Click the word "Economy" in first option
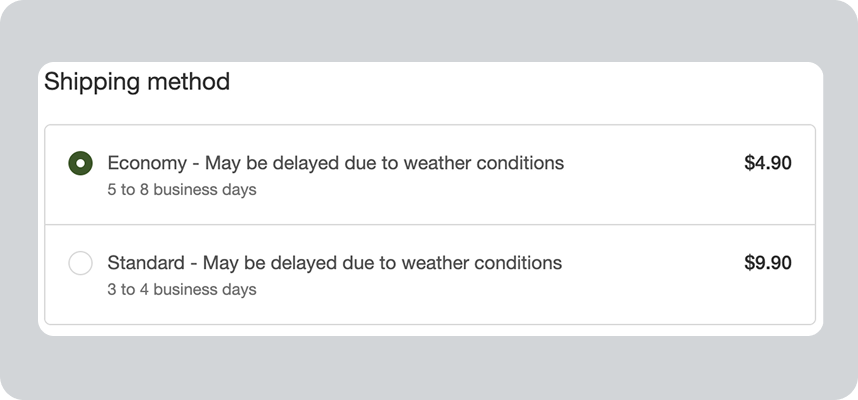The image size is (858, 400). point(146,163)
